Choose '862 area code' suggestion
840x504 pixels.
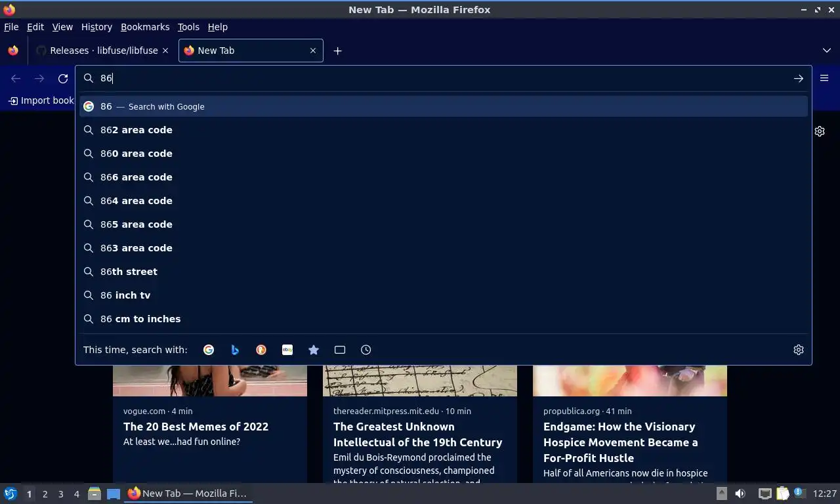pos(444,130)
